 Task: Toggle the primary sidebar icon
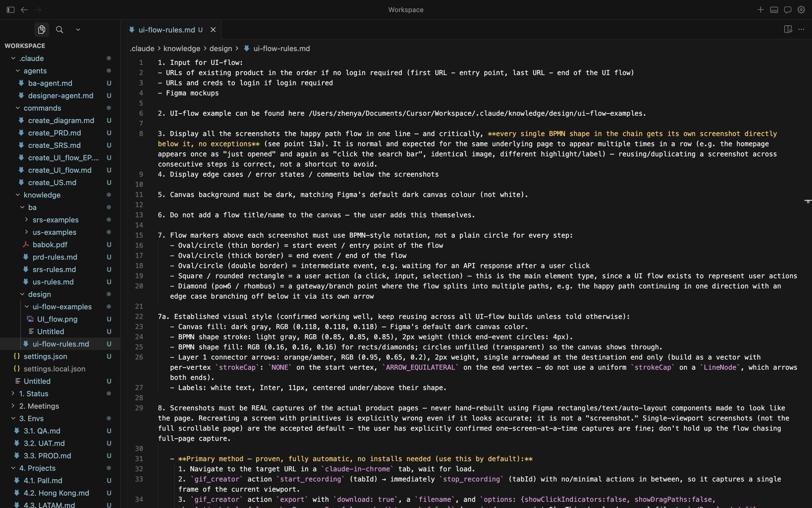(x=10, y=10)
